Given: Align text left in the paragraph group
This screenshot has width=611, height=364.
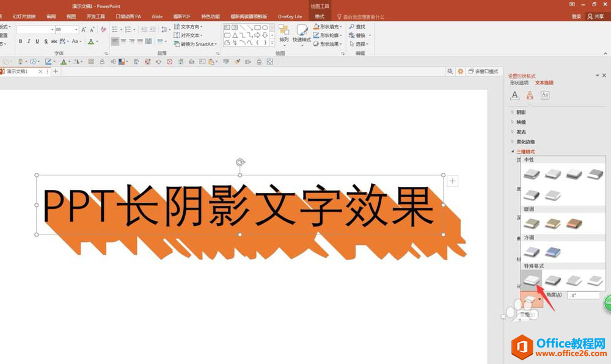Looking at the screenshot, I should click(115, 42).
